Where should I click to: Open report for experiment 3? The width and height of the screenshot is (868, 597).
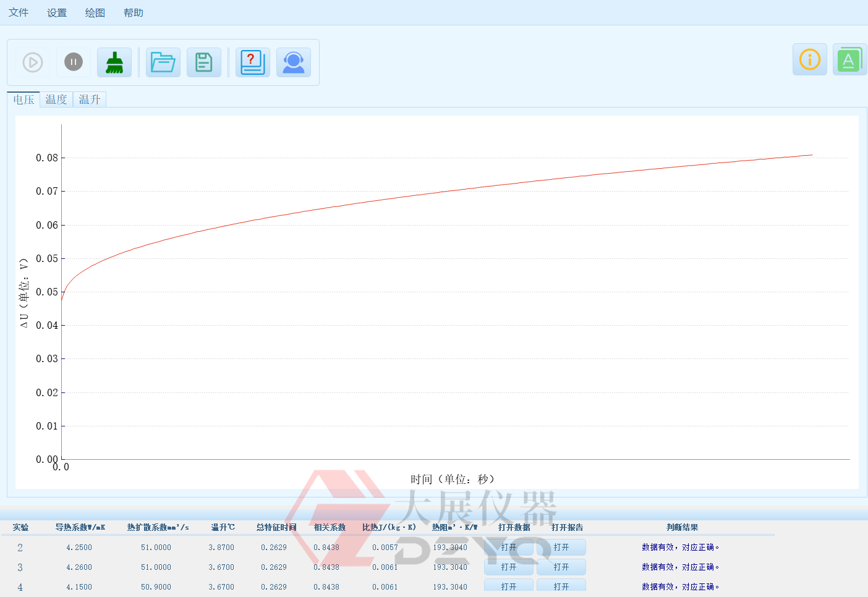[561, 567]
